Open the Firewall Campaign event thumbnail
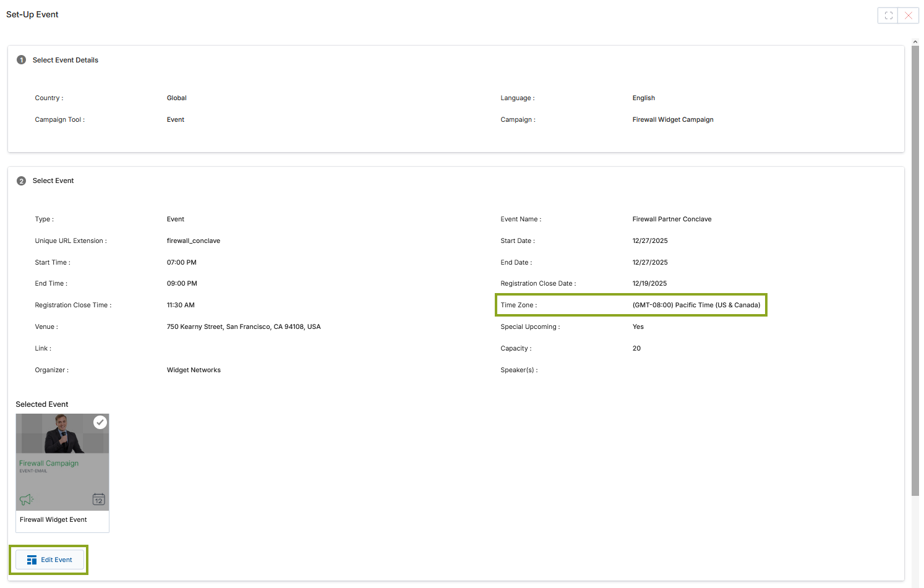The height and width of the screenshot is (588, 924). (62, 462)
